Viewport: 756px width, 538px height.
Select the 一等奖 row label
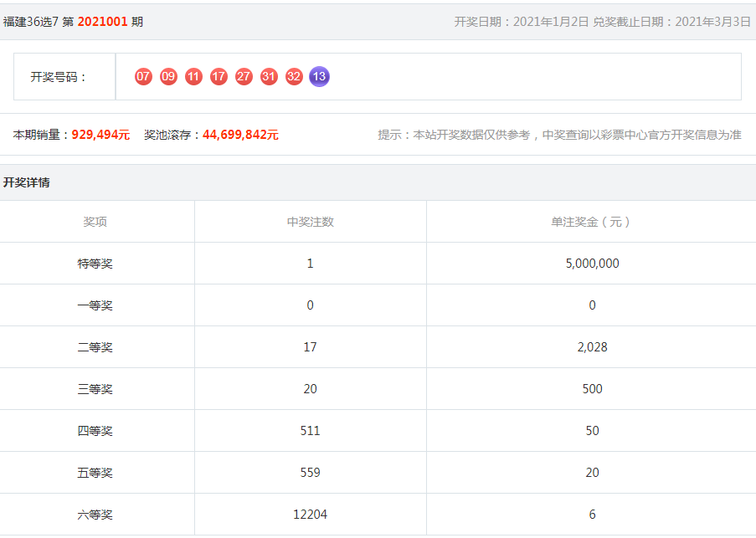[95, 305]
